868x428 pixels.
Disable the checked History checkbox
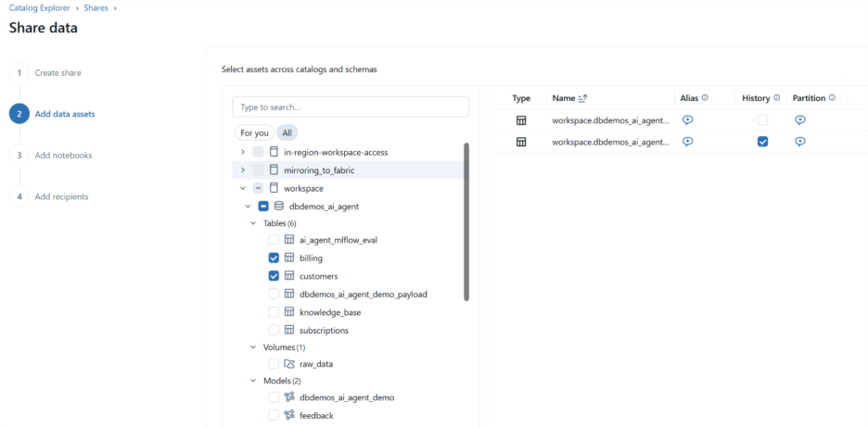pos(763,142)
